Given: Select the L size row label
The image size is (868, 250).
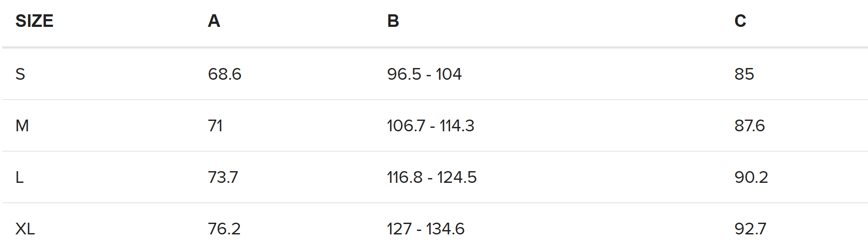Looking at the screenshot, I should (x=20, y=177).
